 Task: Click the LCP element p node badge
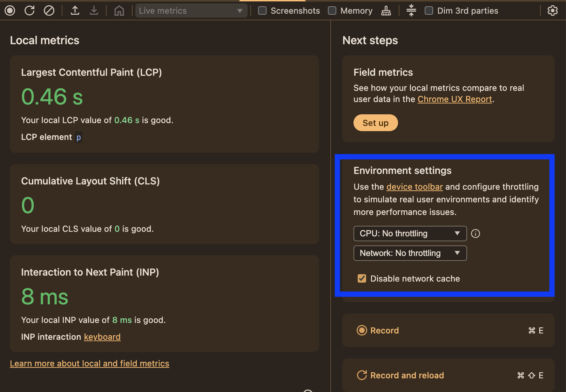click(x=79, y=137)
